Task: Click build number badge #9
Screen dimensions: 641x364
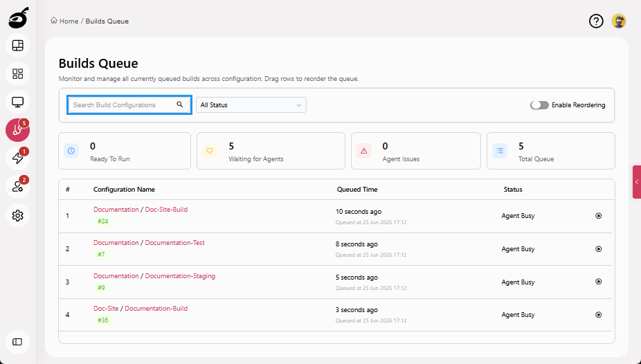Action: [x=101, y=287]
